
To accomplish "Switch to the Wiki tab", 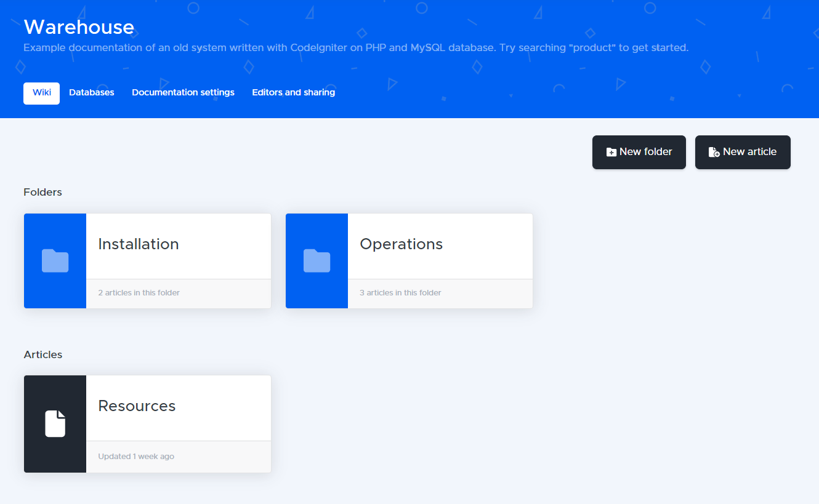I will [x=42, y=93].
